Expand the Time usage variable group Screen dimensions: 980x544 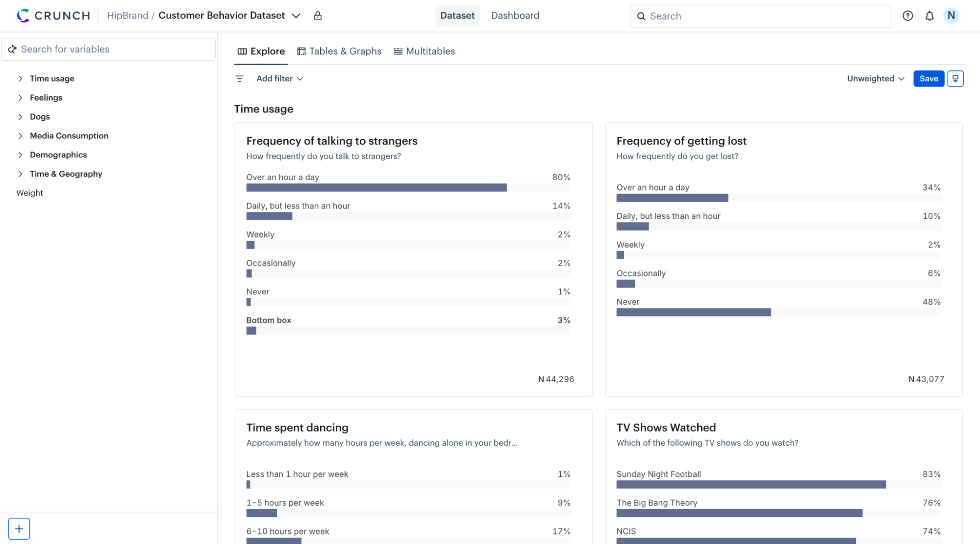coord(20,78)
